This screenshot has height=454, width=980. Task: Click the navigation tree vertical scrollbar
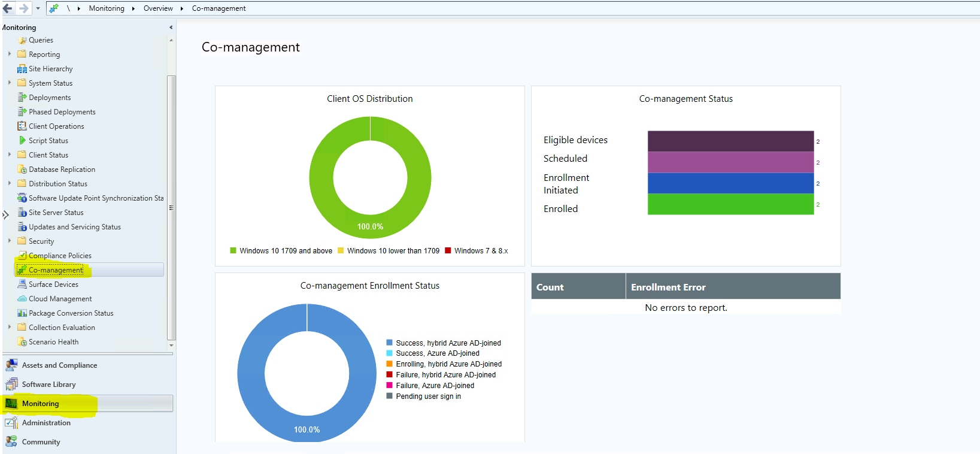click(x=171, y=207)
